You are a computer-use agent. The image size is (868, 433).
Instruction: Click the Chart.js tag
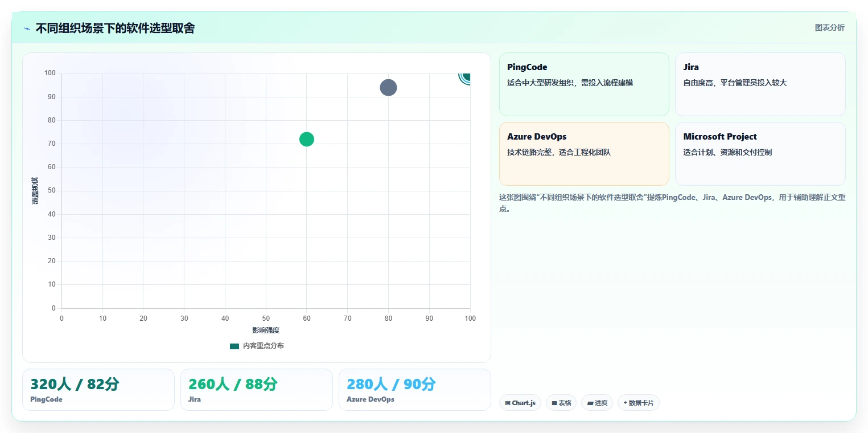point(520,403)
